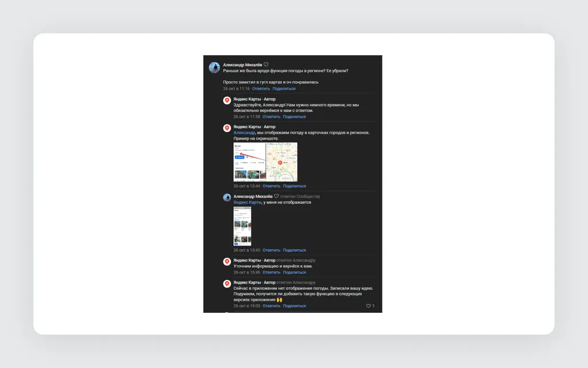Click Ответить under the 13:44 reply
The image size is (588, 368).
coord(272,186)
